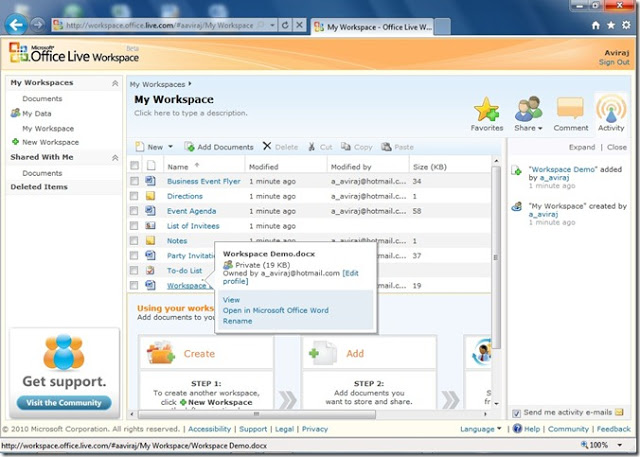Choose Rename from the popup menu
Viewport: 640px width, 457px height.
pyautogui.click(x=238, y=321)
